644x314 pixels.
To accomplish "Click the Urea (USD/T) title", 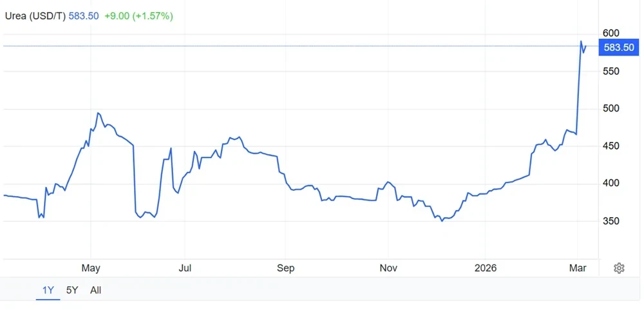I will pos(35,16).
